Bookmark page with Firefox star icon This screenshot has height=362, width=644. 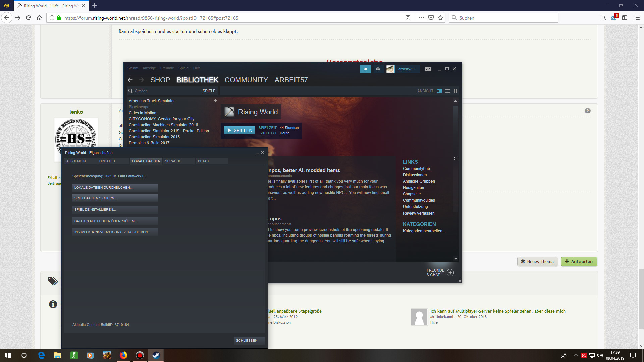click(x=440, y=18)
